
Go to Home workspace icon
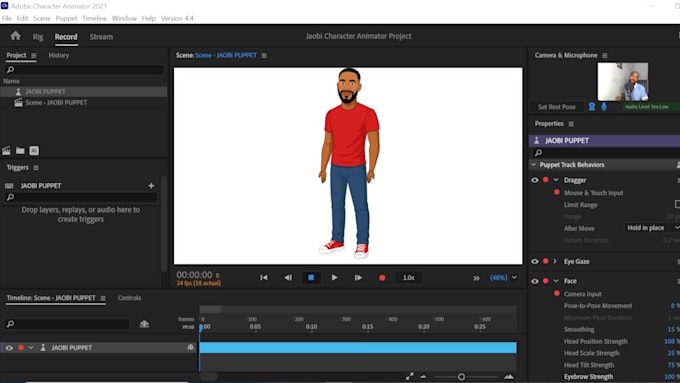click(16, 36)
